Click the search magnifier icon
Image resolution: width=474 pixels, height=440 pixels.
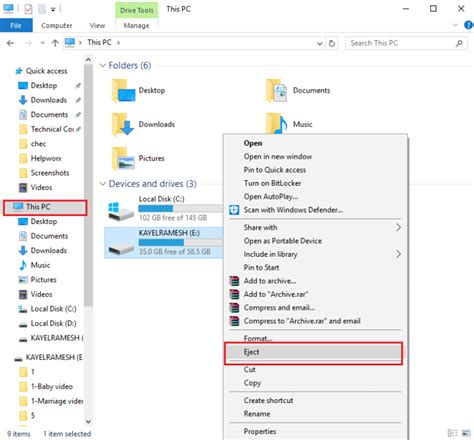pyautogui.click(x=459, y=43)
